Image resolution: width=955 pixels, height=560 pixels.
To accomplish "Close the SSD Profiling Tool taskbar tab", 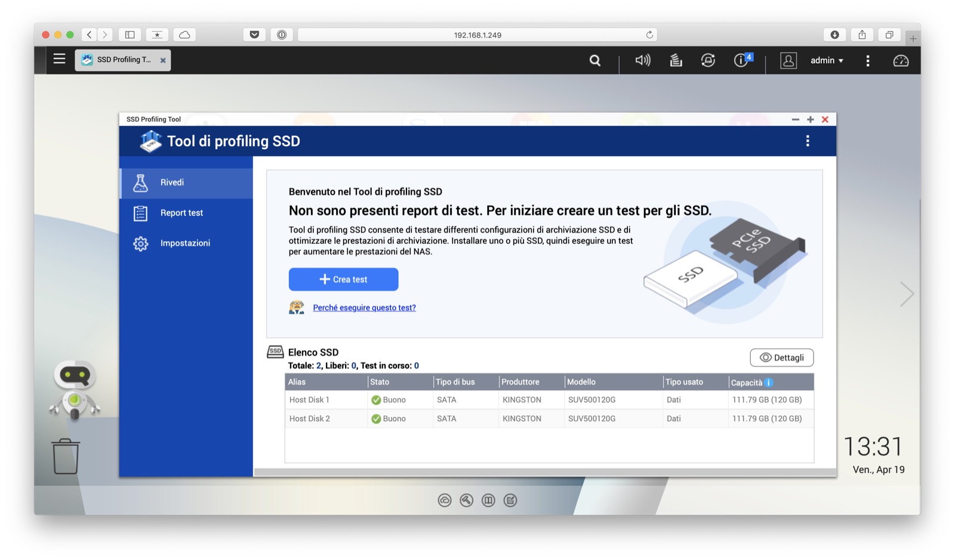I will tap(163, 60).
